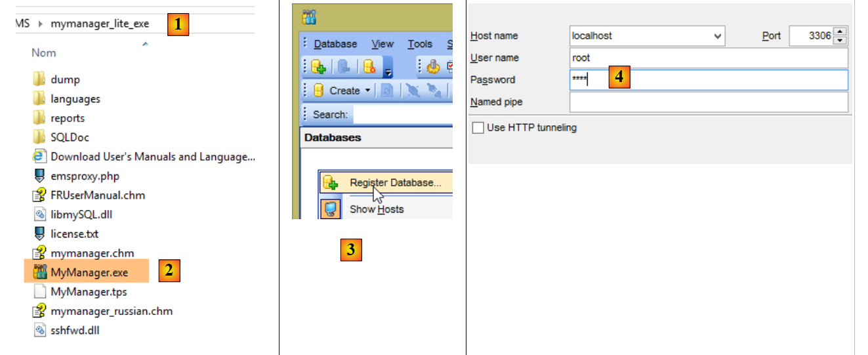868x355 pixels.
Task: Open the dump folder
Action: coord(65,79)
